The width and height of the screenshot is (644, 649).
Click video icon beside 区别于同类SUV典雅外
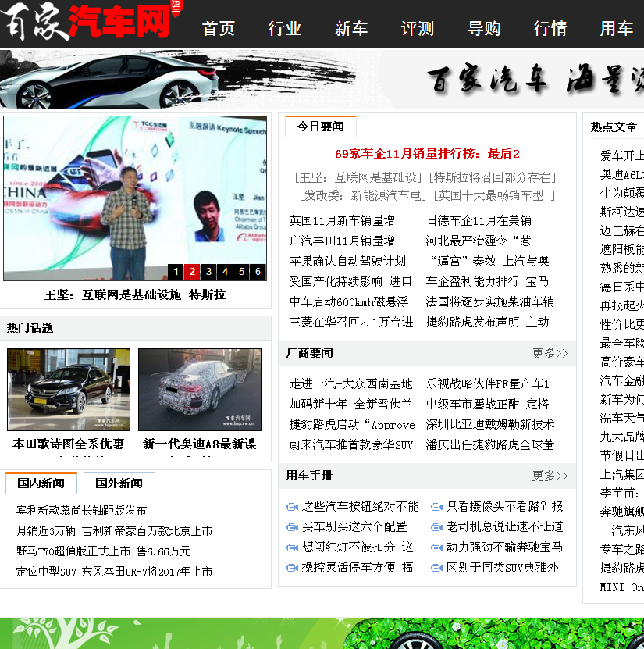(437, 568)
